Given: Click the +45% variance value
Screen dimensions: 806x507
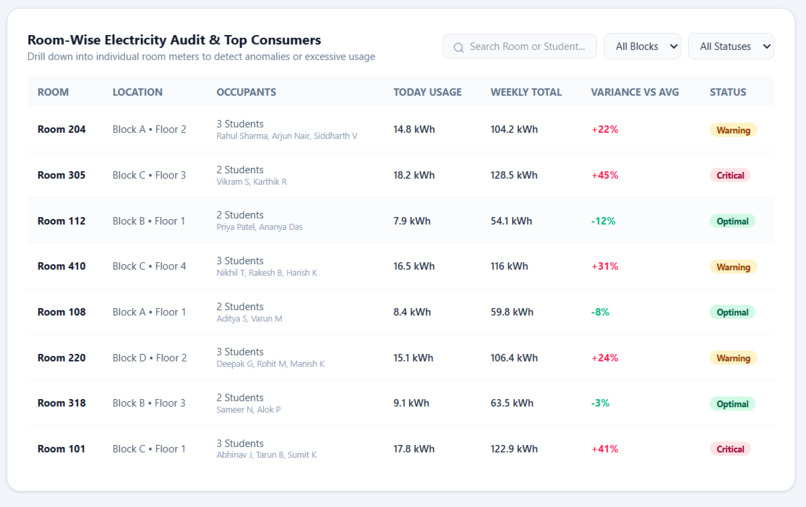Looking at the screenshot, I should point(604,175).
